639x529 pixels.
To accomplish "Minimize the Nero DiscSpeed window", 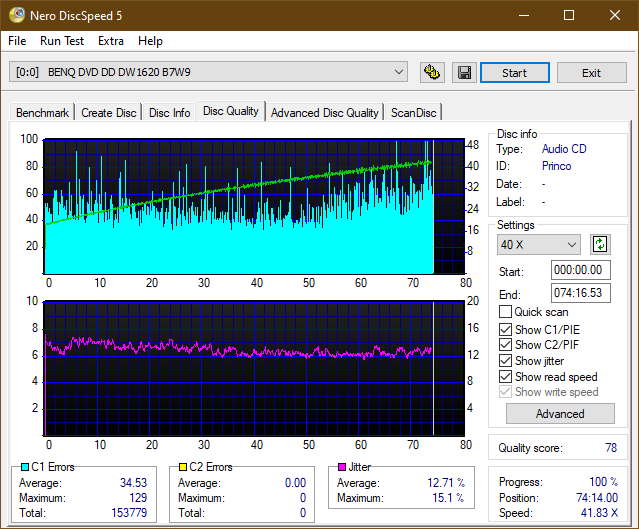I will click(x=524, y=15).
